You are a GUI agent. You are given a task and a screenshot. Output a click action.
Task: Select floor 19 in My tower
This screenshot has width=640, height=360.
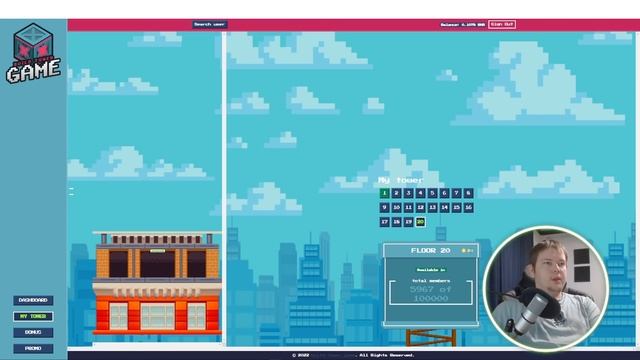click(x=409, y=222)
